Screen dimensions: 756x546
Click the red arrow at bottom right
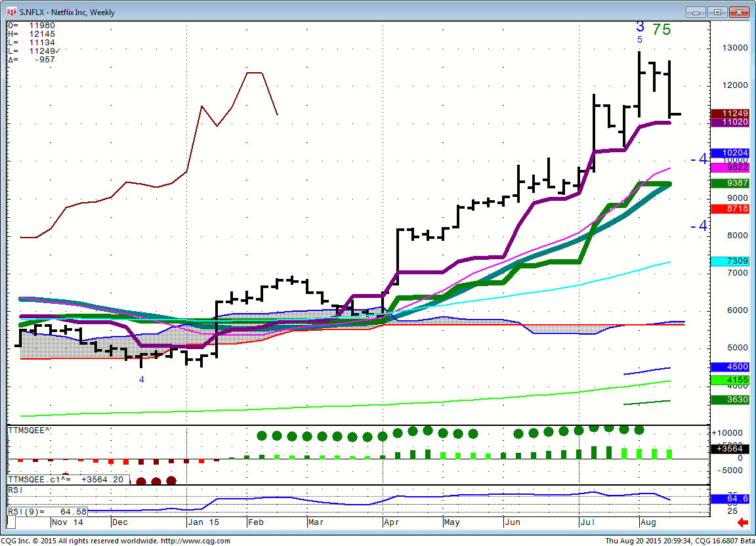click(743, 522)
